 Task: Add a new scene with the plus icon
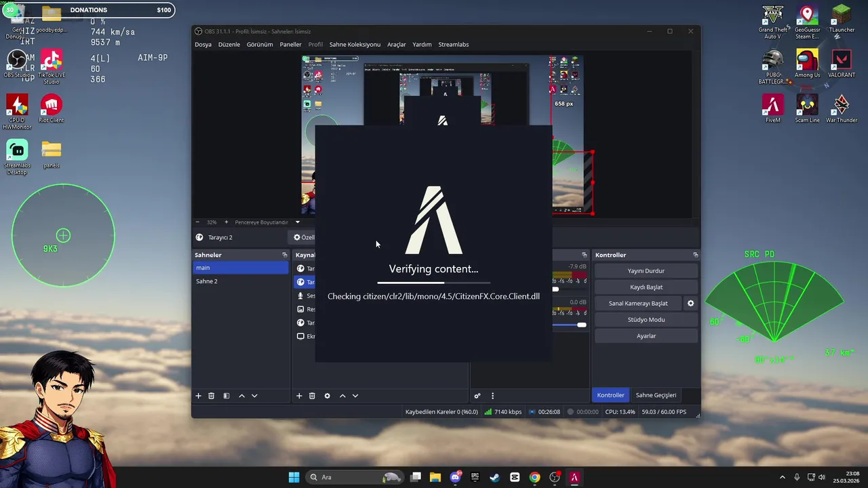tap(198, 396)
